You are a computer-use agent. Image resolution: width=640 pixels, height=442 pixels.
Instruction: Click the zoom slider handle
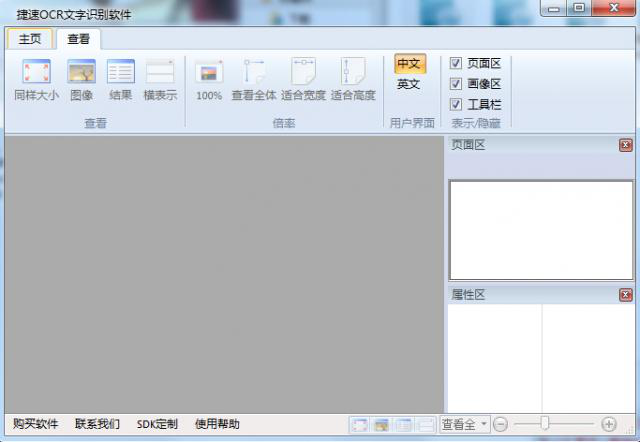pyautogui.click(x=545, y=424)
